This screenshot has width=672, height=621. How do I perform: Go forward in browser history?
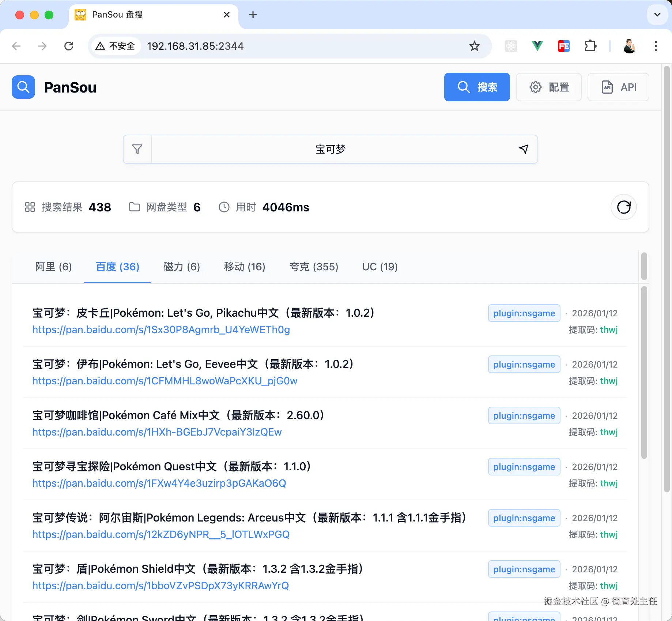pyautogui.click(x=42, y=46)
